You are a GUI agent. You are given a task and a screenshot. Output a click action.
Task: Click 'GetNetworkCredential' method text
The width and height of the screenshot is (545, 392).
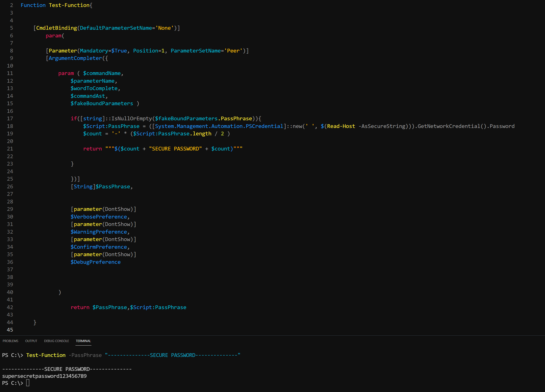click(x=449, y=126)
